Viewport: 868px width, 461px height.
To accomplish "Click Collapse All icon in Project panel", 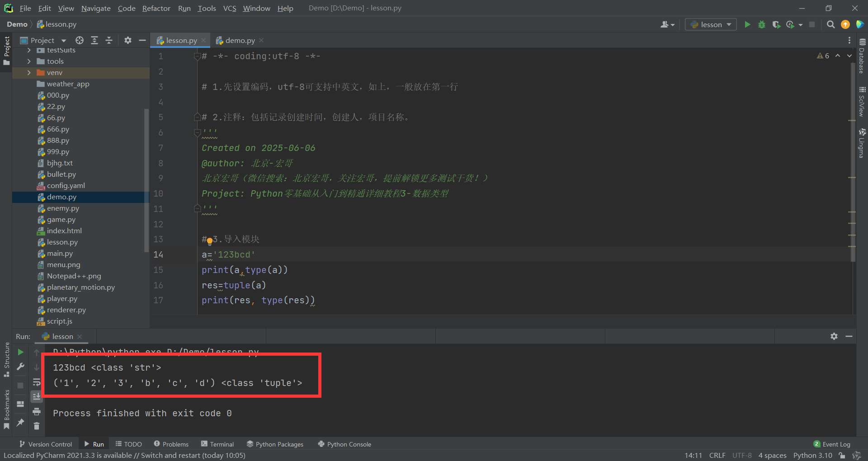I will pos(109,40).
